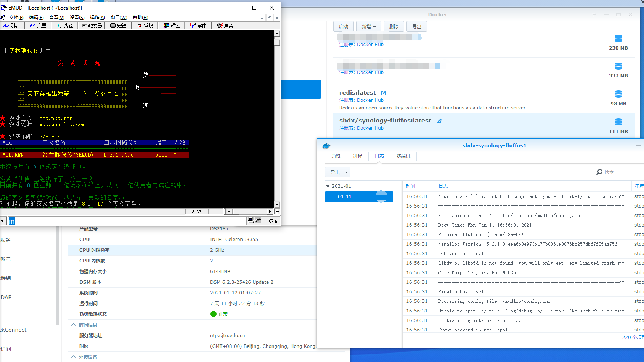Click the blue split-window button below zMUD scrollbar
This screenshot has height=362, width=644.
(278, 212)
